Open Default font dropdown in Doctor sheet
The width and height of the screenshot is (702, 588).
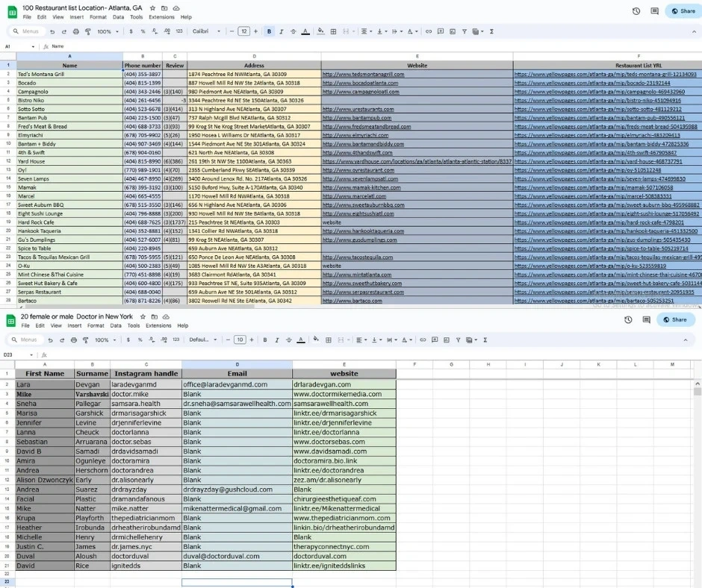click(x=203, y=340)
